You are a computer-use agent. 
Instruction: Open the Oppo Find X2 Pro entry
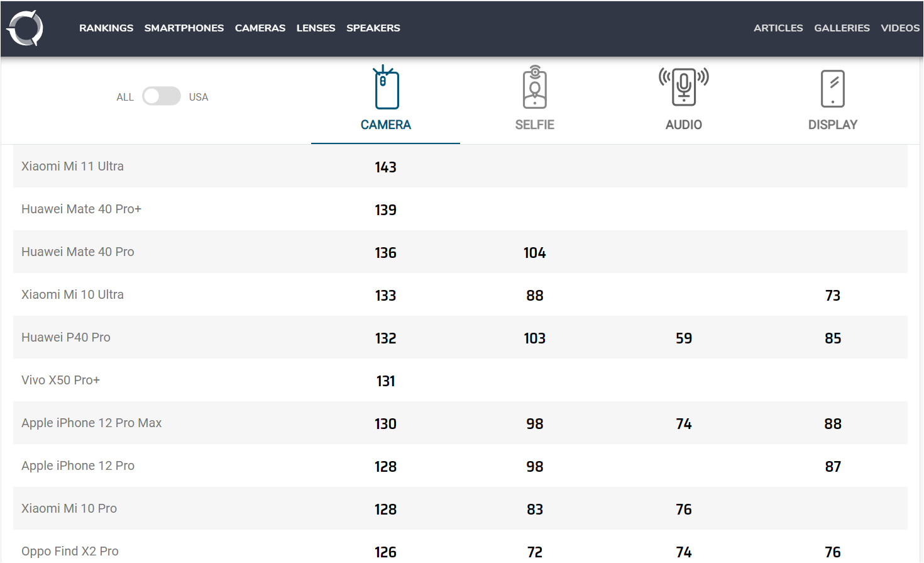[70, 551]
